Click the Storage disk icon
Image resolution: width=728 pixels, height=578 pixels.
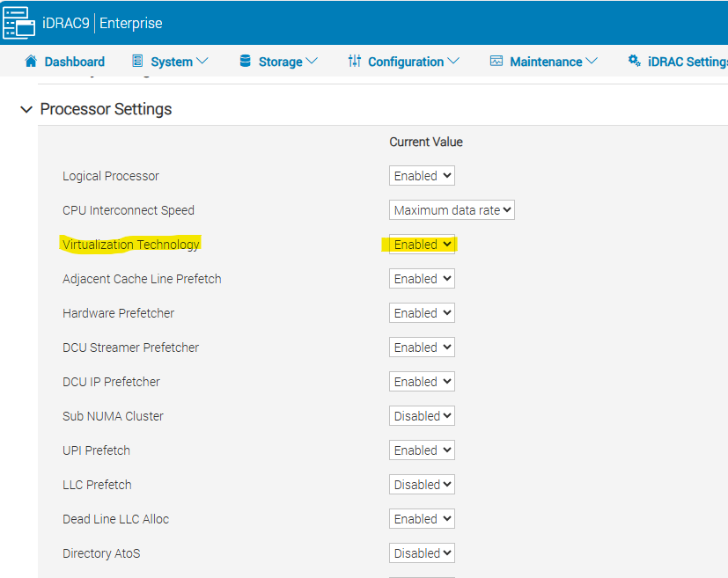[246, 62]
